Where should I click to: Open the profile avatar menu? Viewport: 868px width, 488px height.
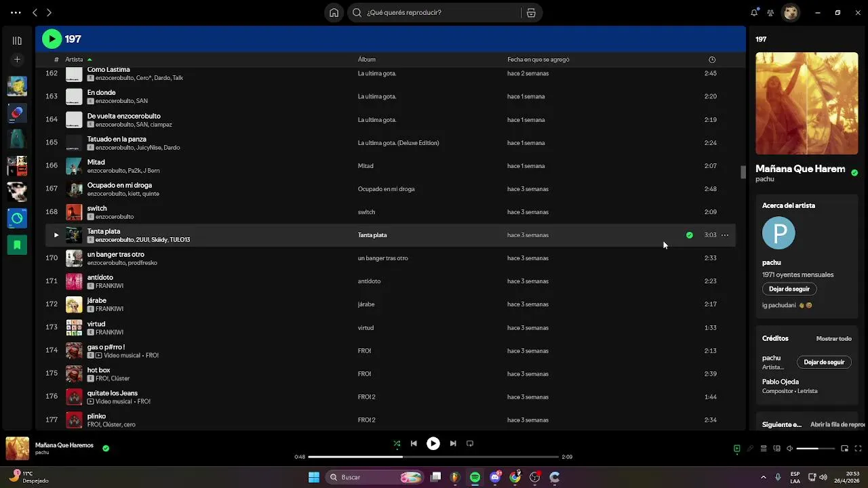[x=790, y=12]
